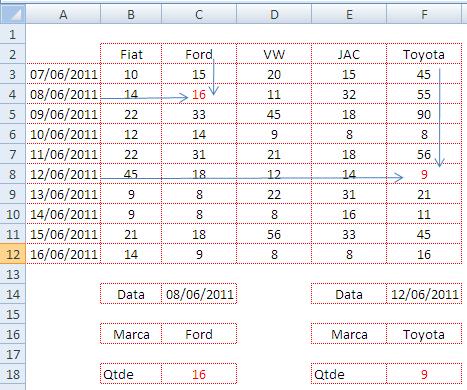This screenshot has width=467, height=390.
Task: Select column A header
Action: coord(63,14)
